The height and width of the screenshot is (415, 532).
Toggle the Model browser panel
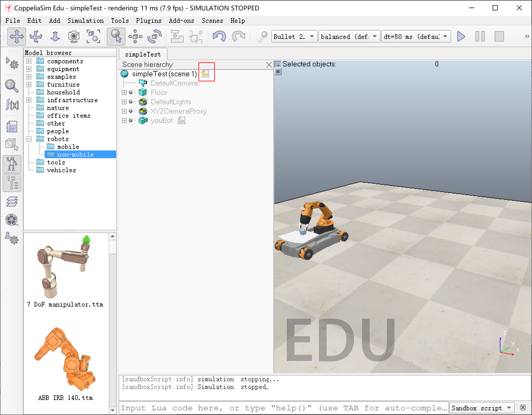point(12,164)
